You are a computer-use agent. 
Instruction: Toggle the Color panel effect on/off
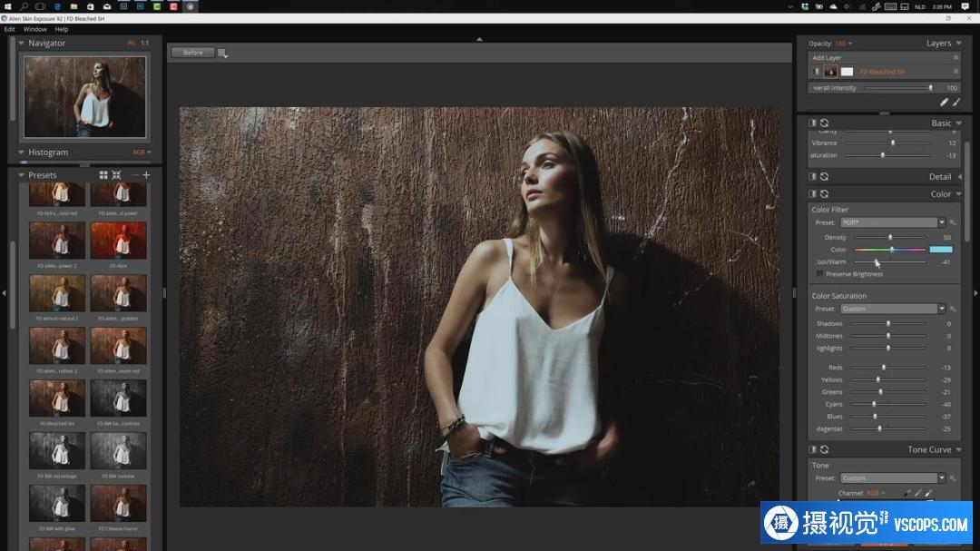(812, 194)
